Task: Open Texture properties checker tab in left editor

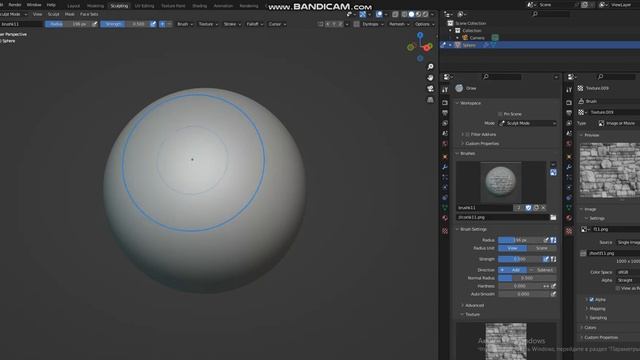Action: pos(445,231)
